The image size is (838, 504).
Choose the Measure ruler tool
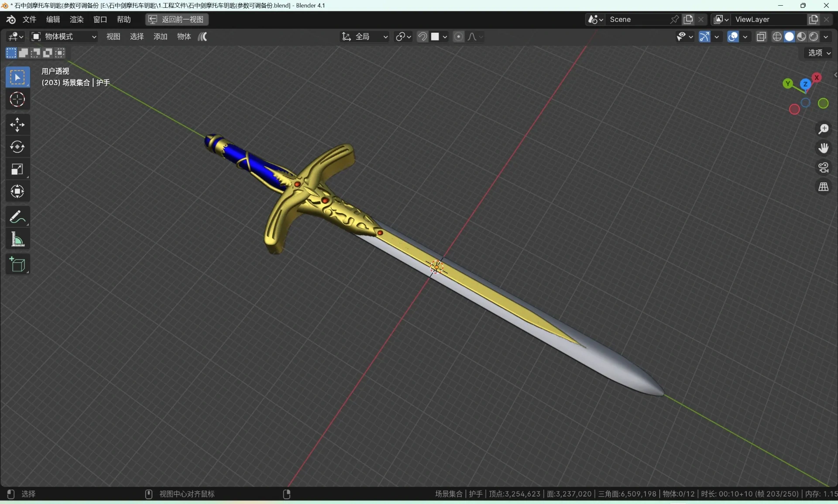coord(17,239)
